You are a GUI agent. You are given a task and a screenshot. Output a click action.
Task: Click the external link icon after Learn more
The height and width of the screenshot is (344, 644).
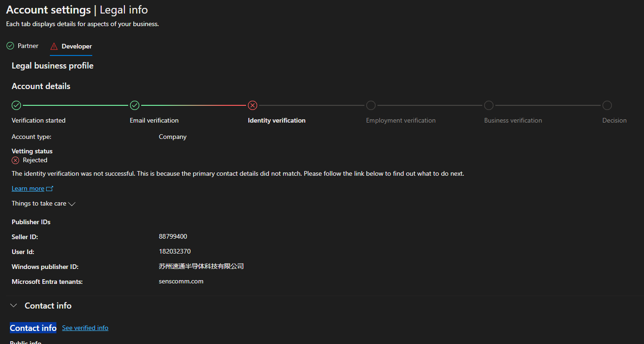click(50, 188)
